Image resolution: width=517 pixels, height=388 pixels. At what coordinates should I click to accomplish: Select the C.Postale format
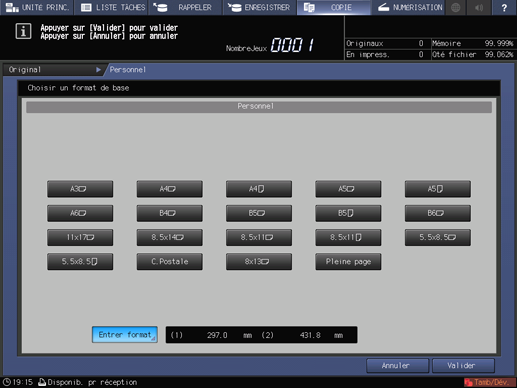[x=169, y=262]
